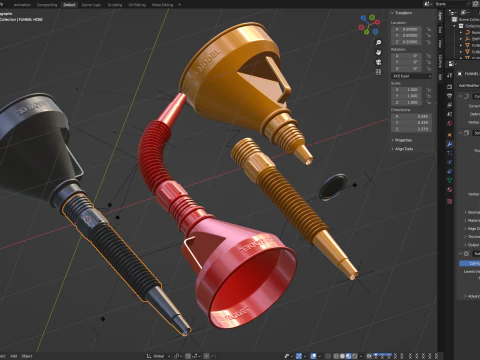The image size is (480, 360).
Task: Open the Material properties tab icon
Action: 449,190
